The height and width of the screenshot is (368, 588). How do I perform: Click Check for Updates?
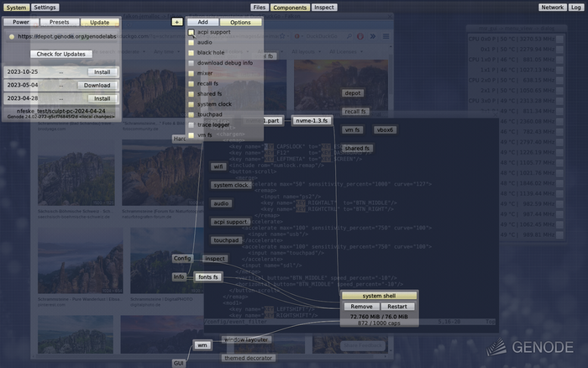tap(60, 54)
